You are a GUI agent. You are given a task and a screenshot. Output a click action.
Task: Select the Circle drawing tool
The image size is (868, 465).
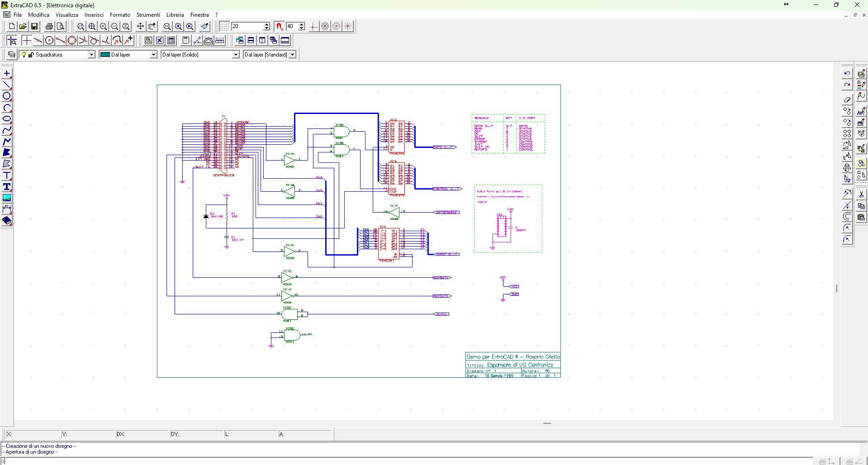pyautogui.click(x=7, y=96)
